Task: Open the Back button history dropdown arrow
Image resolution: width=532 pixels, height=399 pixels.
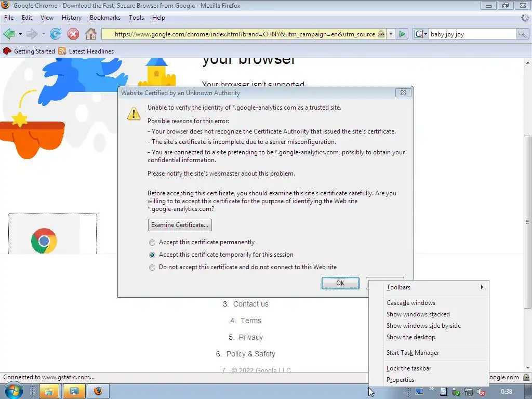Action: click(20, 34)
